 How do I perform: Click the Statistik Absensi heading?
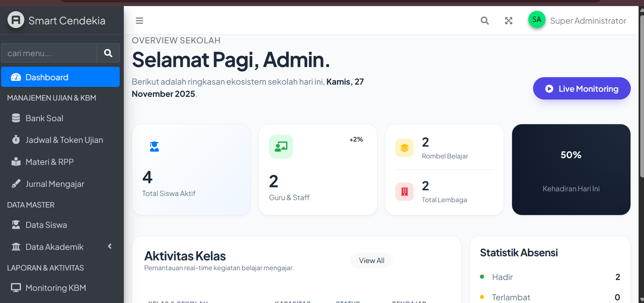(519, 253)
